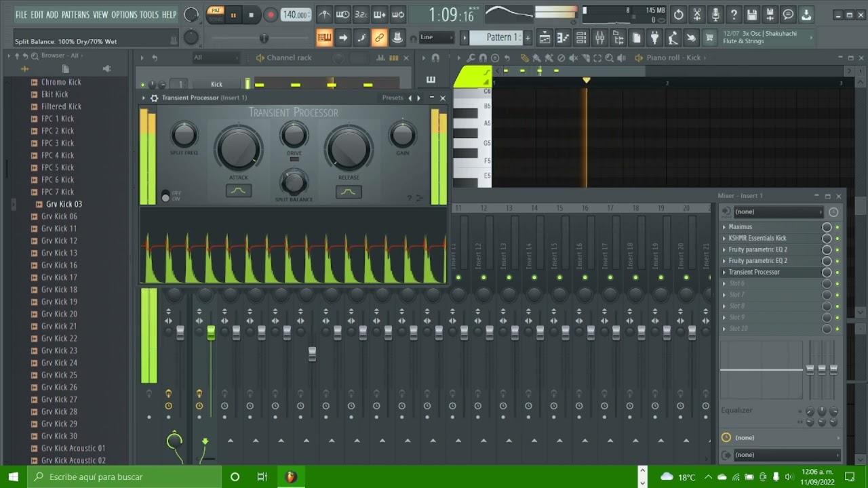Click the Presets button in Transient Processor
Image resolution: width=868 pixels, height=488 pixels.
tap(393, 98)
